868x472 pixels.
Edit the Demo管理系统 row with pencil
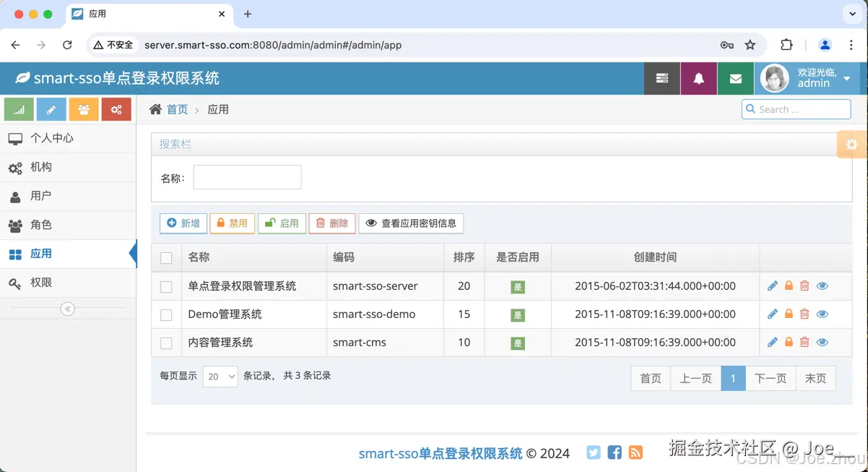[773, 314]
